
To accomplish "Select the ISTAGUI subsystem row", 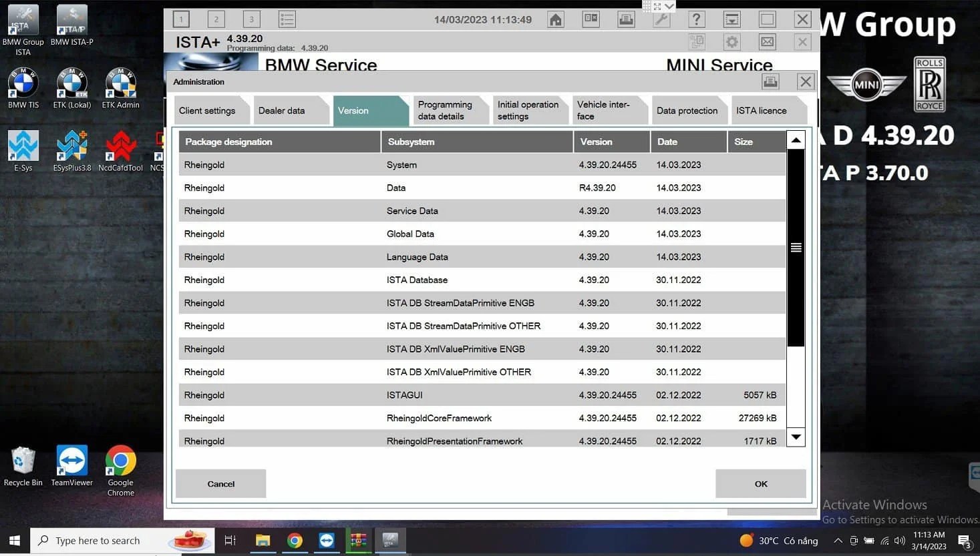I will (482, 395).
